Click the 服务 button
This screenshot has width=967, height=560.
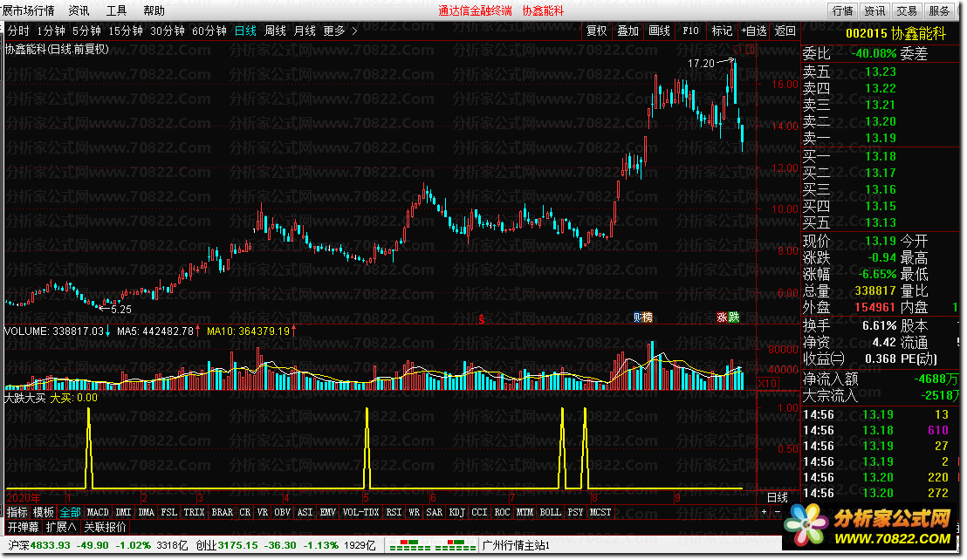click(939, 10)
